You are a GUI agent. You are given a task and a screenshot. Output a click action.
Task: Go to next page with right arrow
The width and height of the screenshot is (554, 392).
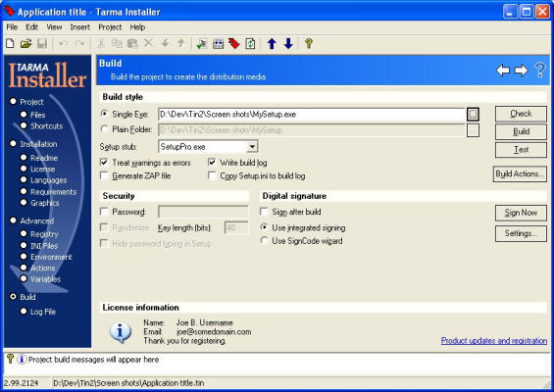(x=521, y=70)
